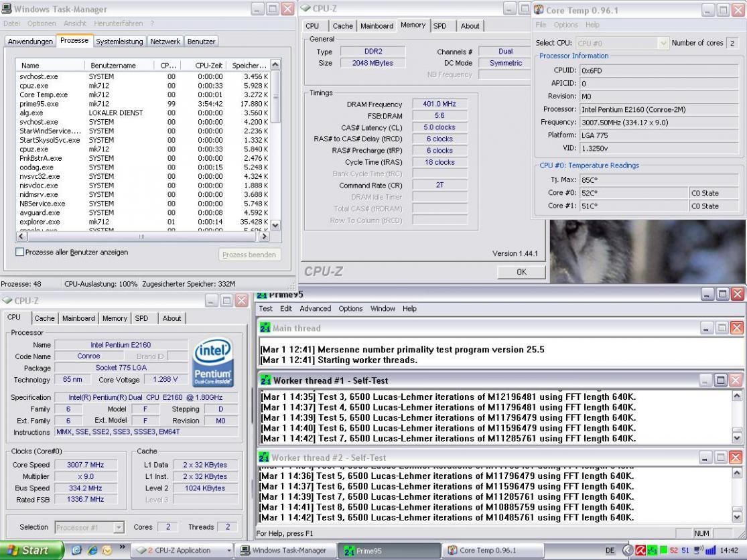Open the Advanced menu in Prime95
The height and width of the screenshot is (560, 747).
point(316,309)
